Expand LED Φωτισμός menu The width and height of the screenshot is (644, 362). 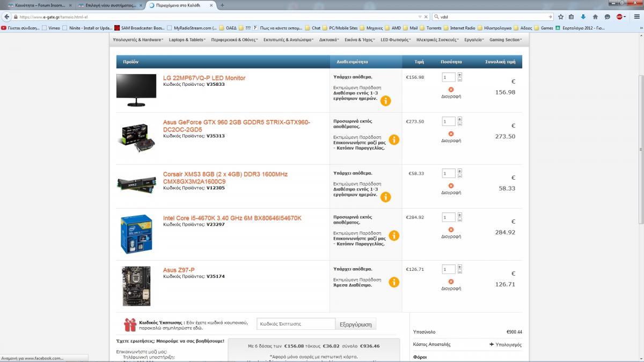click(x=396, y=40)
